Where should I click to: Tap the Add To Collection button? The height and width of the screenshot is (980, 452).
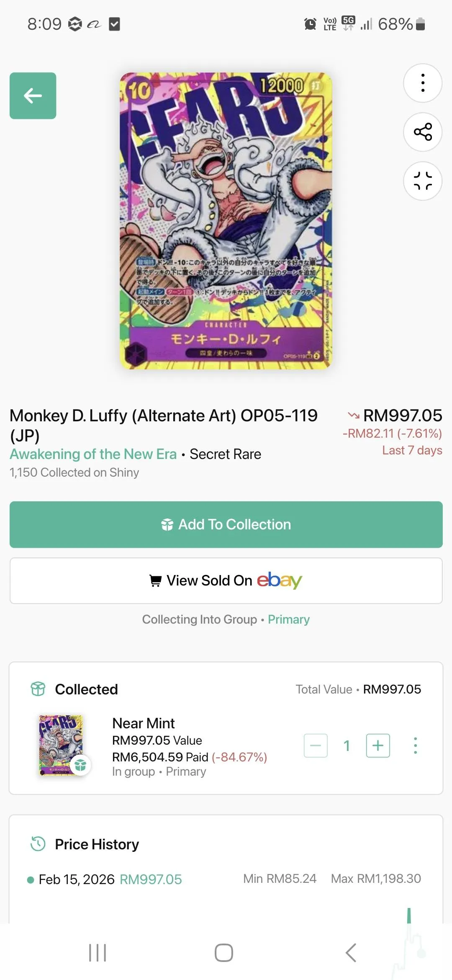[x=226, y=524]
